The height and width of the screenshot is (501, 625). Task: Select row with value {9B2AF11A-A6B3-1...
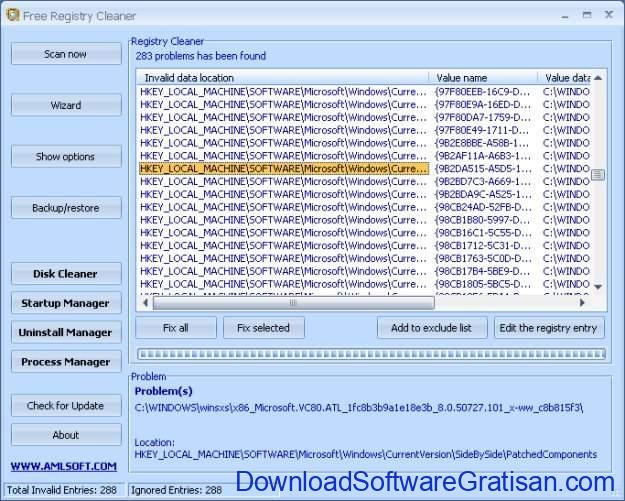coord(365,155)
